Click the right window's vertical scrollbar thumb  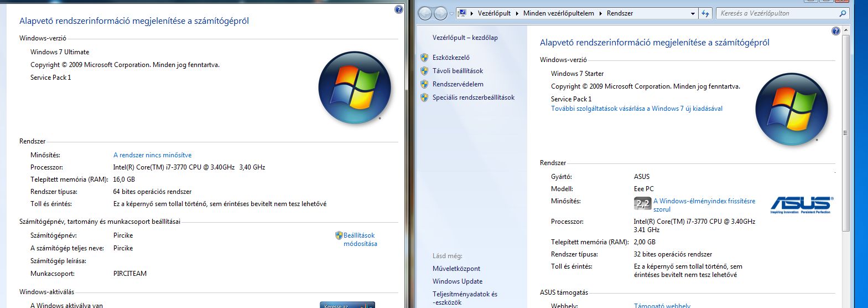[x=845, y=133]
